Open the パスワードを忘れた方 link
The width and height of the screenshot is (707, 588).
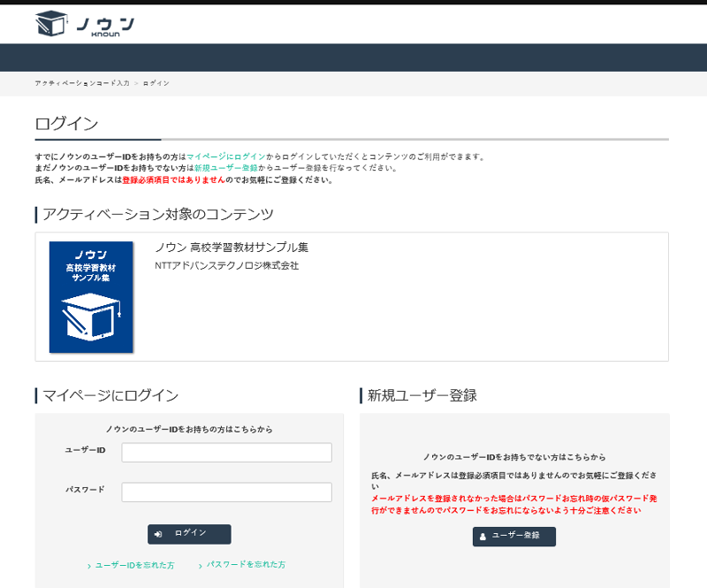[246, 565]
